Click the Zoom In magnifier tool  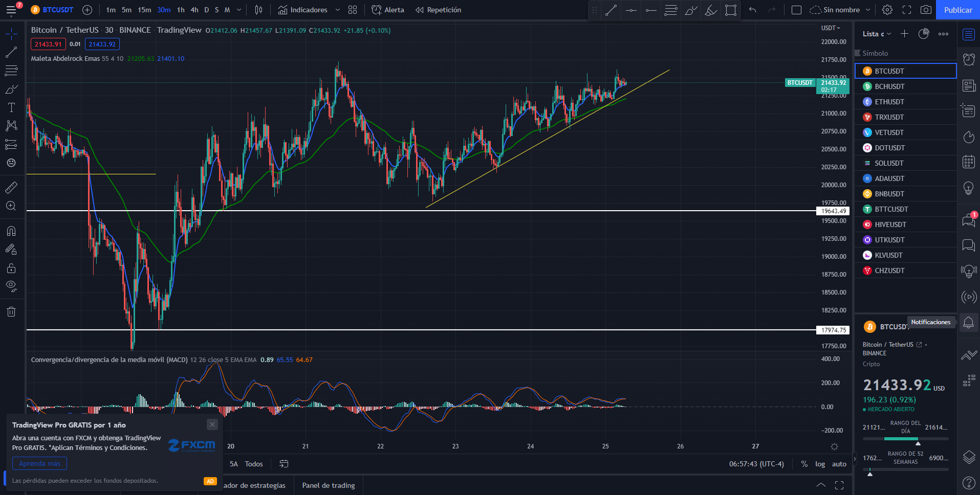tap(11, 206)
